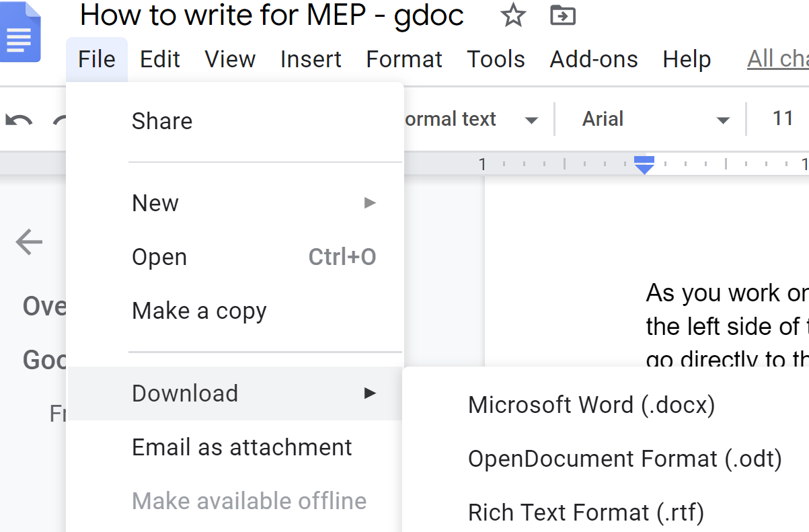Open the File menu
The image size is (809, 532).
tap(97, 59)
